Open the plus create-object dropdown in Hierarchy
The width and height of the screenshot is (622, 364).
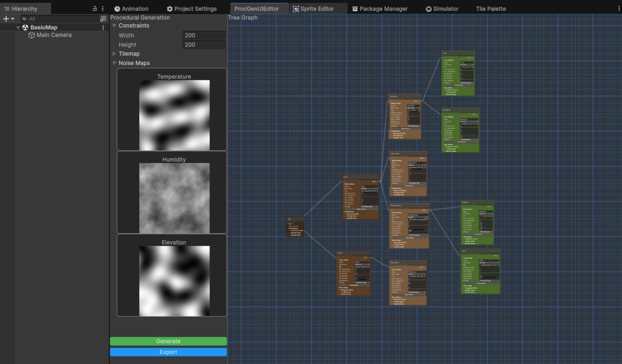point(7,18)
